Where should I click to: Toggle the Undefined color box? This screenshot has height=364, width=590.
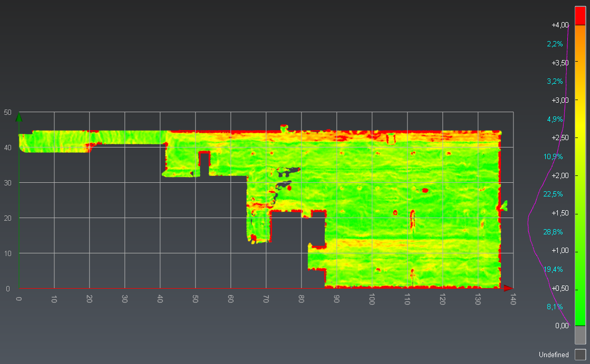point(580,355)
